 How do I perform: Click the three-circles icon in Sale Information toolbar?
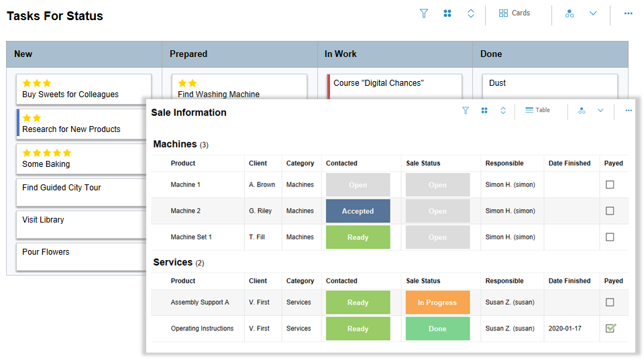click(x=582, y=111)
